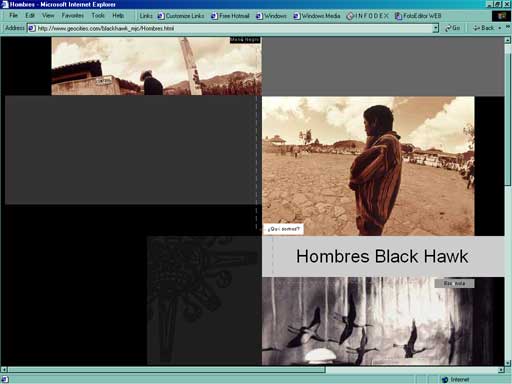Click the top village landscape photo
This screenshot has width=512, height=384.
[156, 66]
